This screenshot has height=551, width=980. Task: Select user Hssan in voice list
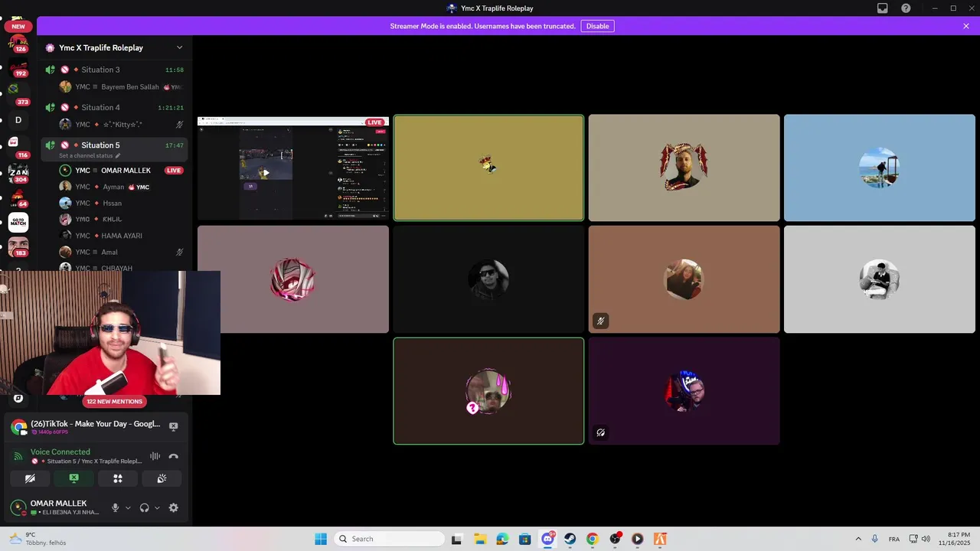122,203
